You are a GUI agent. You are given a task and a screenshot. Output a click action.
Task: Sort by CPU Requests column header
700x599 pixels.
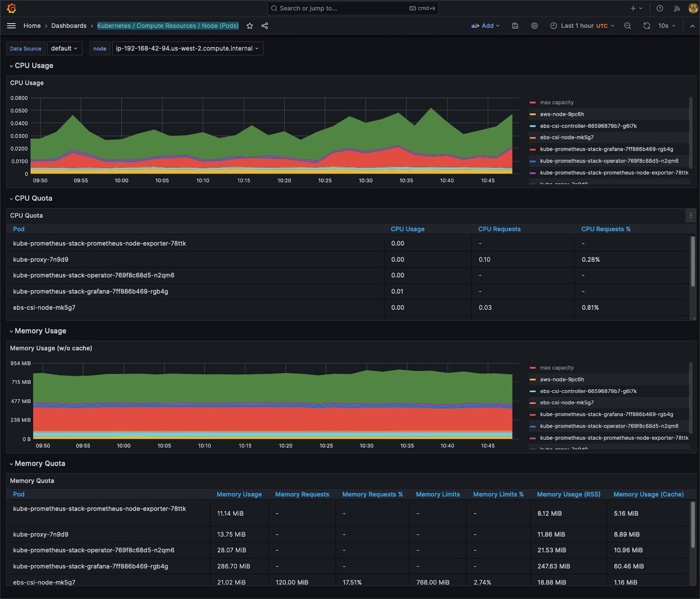pyautogui.click(x=499, y=229)
